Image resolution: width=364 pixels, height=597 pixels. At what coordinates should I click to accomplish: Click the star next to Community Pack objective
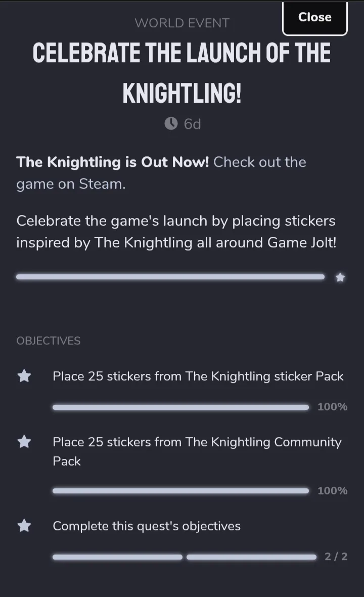(x=24, y=442)
